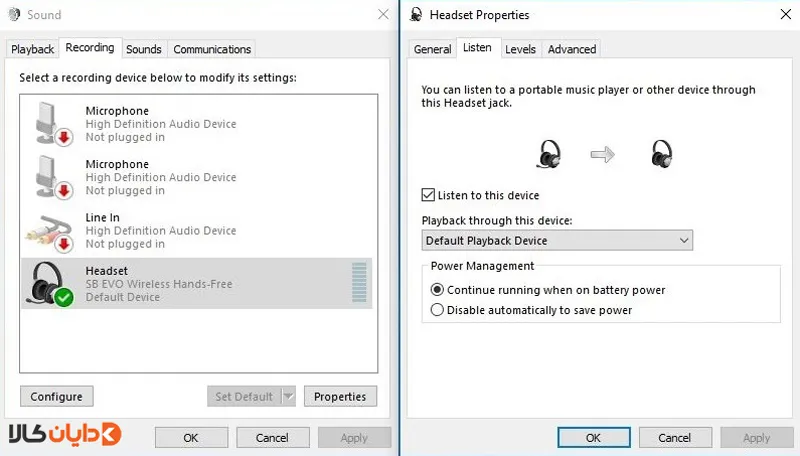800x456 pixels.
Task: Uncheck Listen to this device checkbox
Action: [x=428, y=195]
